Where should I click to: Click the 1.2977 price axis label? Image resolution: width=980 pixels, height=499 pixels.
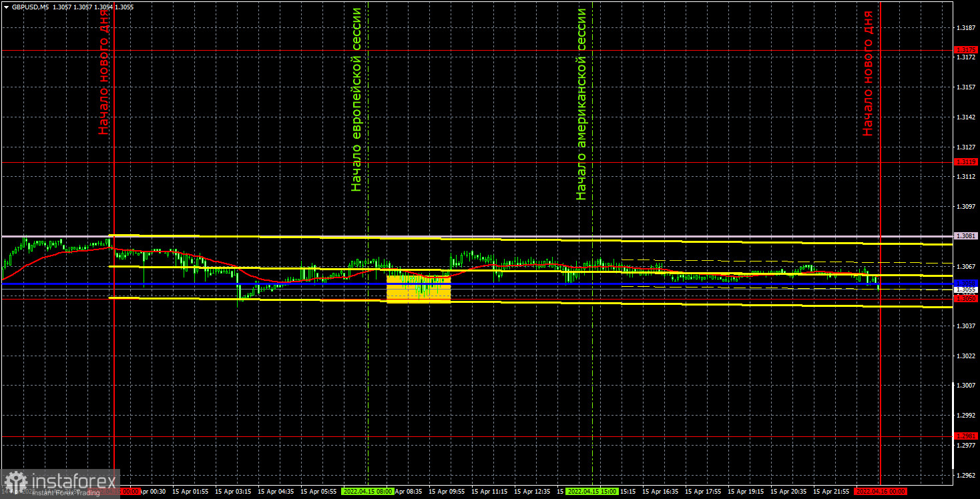966,445
